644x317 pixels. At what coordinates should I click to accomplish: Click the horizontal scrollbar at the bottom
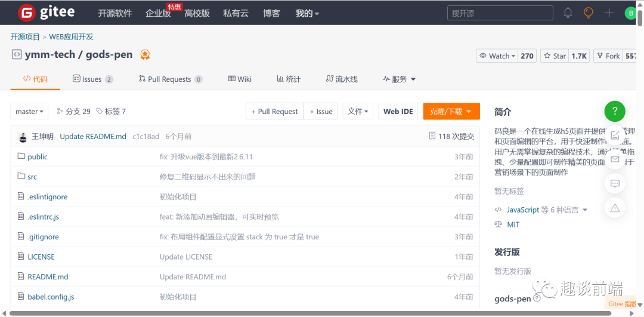(310, 313)
